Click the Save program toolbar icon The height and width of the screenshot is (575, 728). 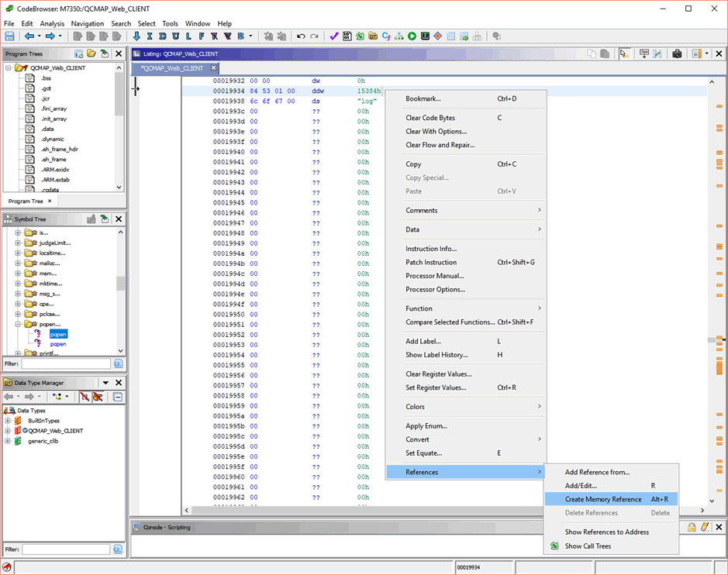click(x=10, y=36)
